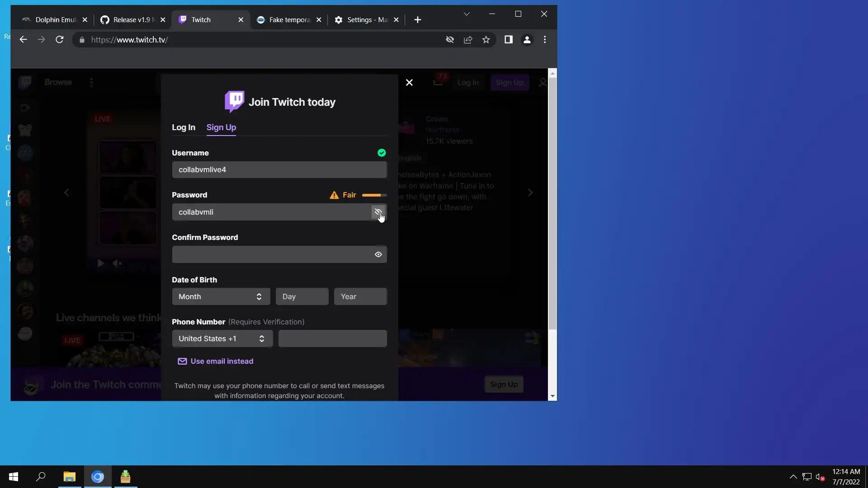Open the Chrome profile icon
Screen dimensions: 868x488
click(527, 40)
